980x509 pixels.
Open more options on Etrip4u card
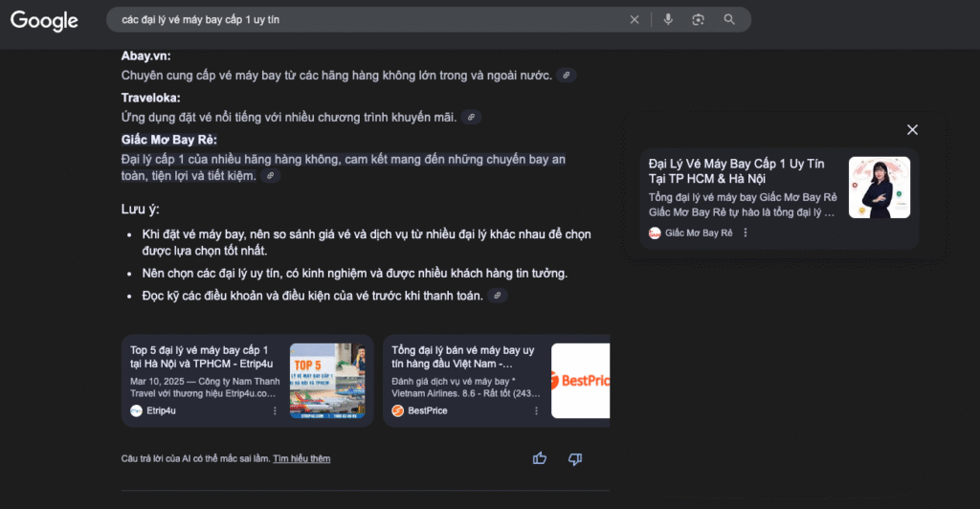275,411
